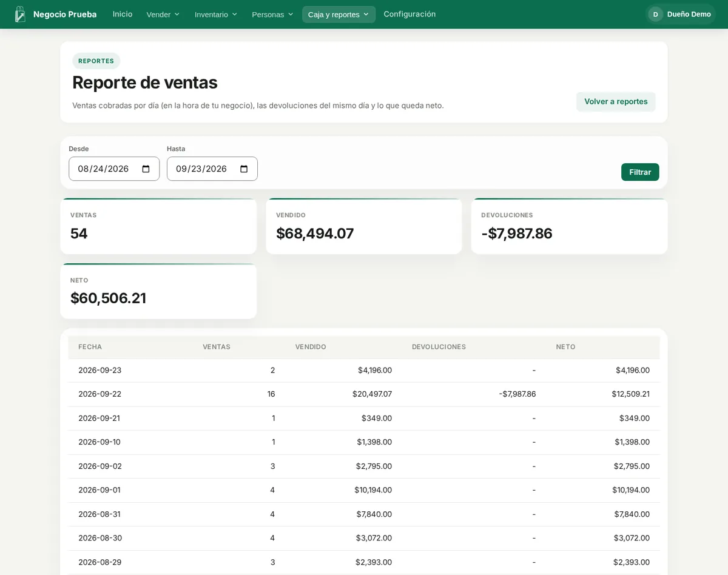Click the $20,497.07 vendido cell
The width and height of the screenshot is (728, 575).
click(x=372, y=394)
